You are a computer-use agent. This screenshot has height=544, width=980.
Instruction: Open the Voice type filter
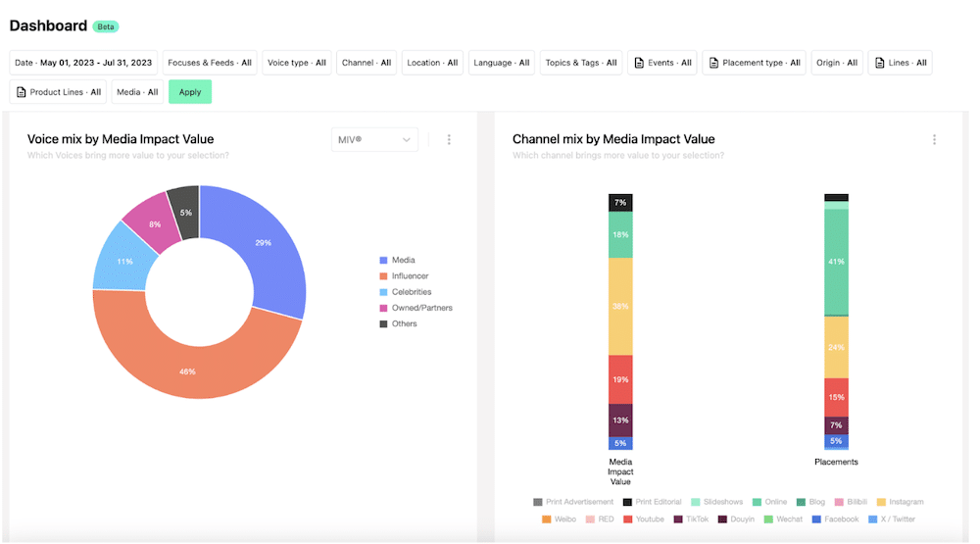click(297, 63)
